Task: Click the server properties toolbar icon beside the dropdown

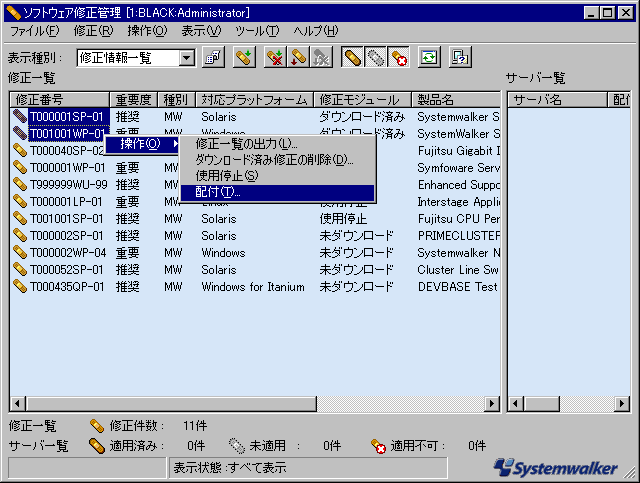Action: tap(213, 58)
